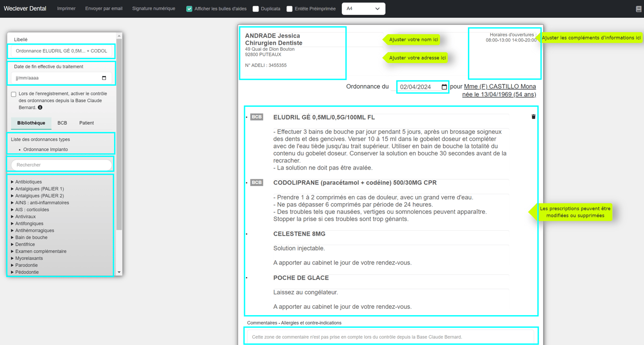644x345 pixels.
Task: Click Solution injectable text under CELESTENE
Action: point(299,249)
